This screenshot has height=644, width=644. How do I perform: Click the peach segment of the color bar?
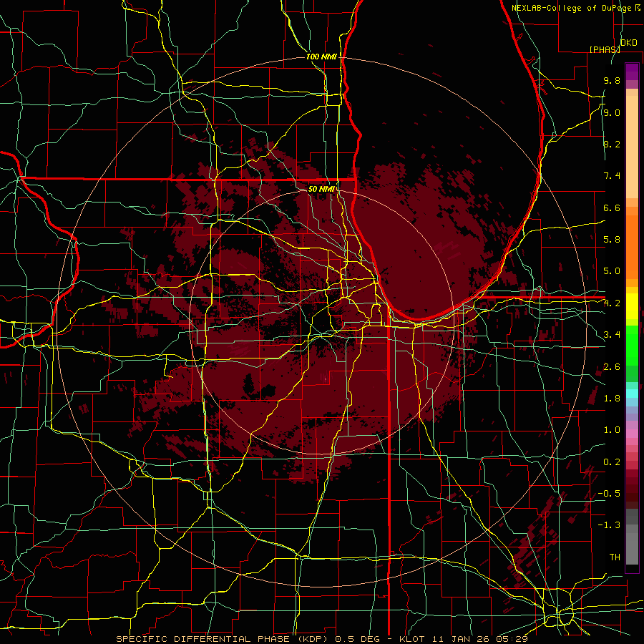632,148
